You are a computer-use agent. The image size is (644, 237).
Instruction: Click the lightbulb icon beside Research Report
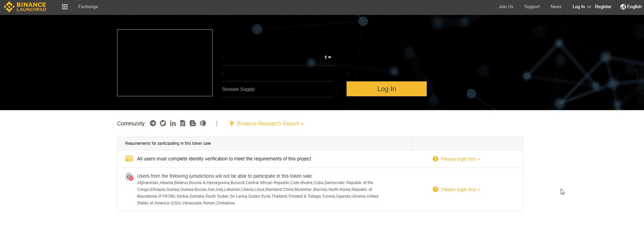231,123
